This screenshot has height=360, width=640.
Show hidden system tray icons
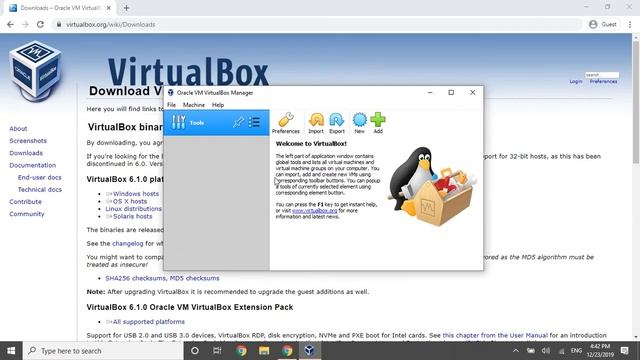point(516,351)
